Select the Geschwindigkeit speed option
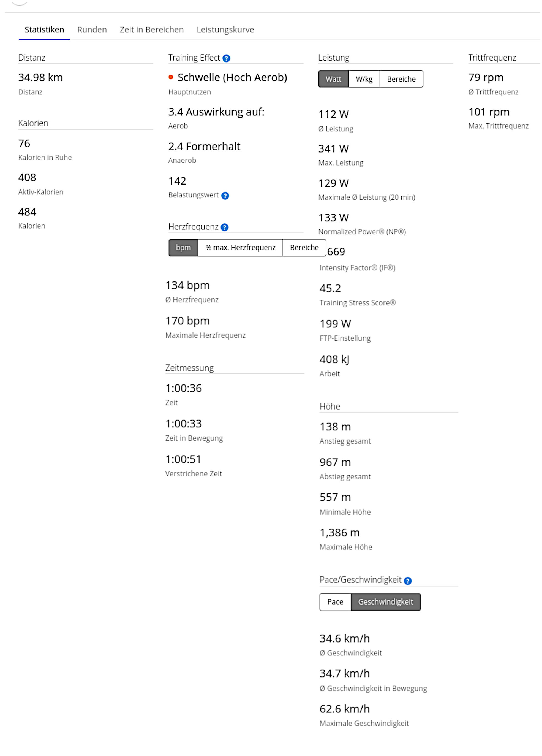 pyautogui.click(x=385, y=602)
